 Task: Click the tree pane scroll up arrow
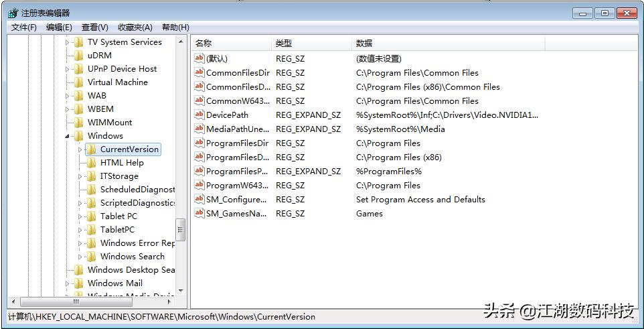pos(181,42)
